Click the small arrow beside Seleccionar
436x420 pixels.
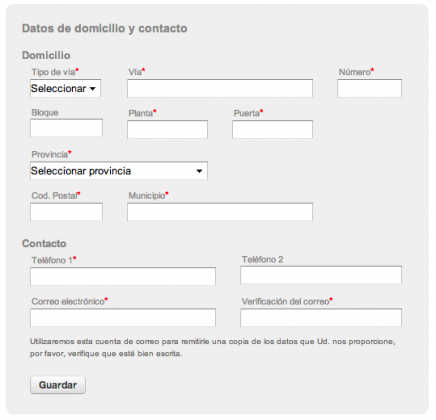pos(93,89)
